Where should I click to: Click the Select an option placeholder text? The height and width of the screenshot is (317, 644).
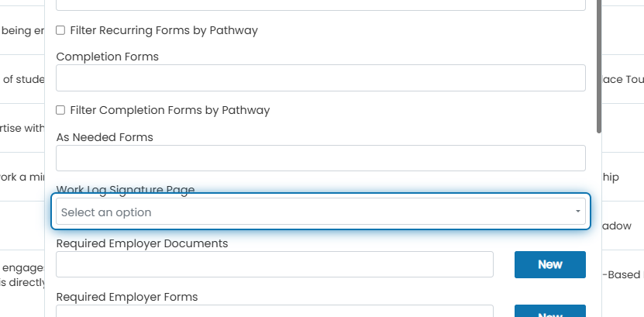(x=106, y=212)
